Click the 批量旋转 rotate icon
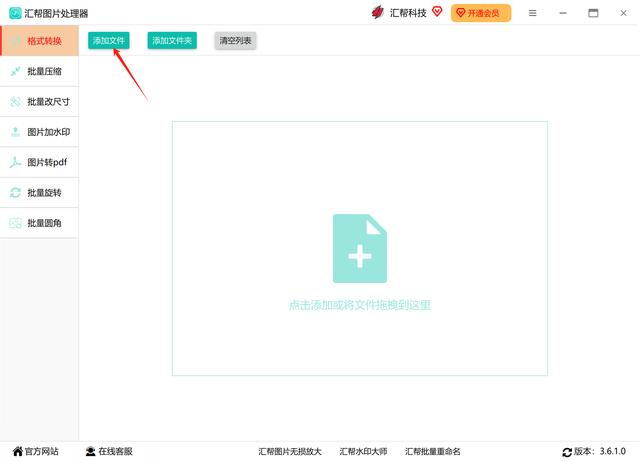The width and height of the screenshot is (640, 461). click(16, 192)
